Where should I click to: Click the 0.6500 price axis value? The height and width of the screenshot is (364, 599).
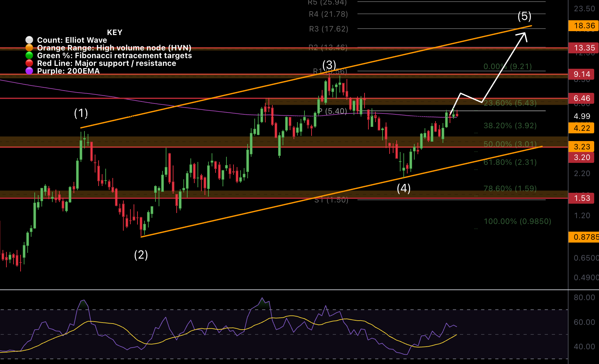[x=586, y=258]
